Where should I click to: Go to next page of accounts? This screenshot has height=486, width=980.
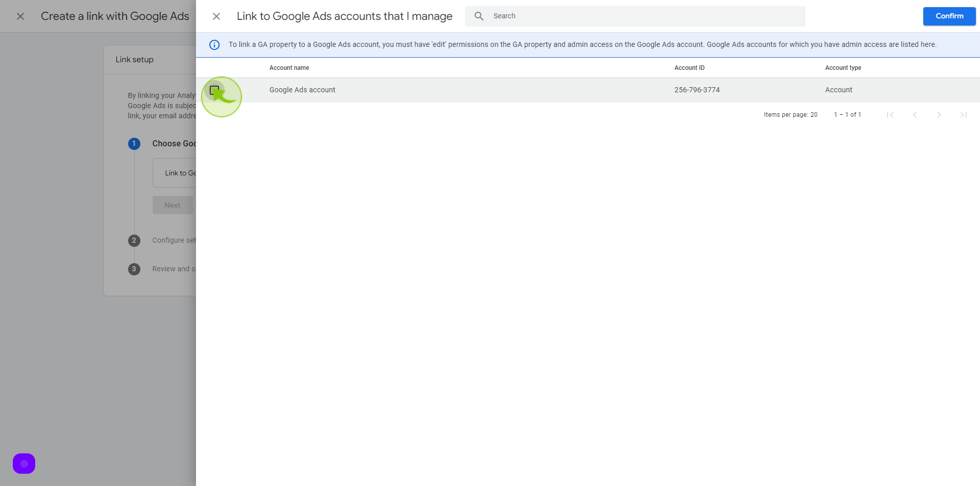(939, 115)
